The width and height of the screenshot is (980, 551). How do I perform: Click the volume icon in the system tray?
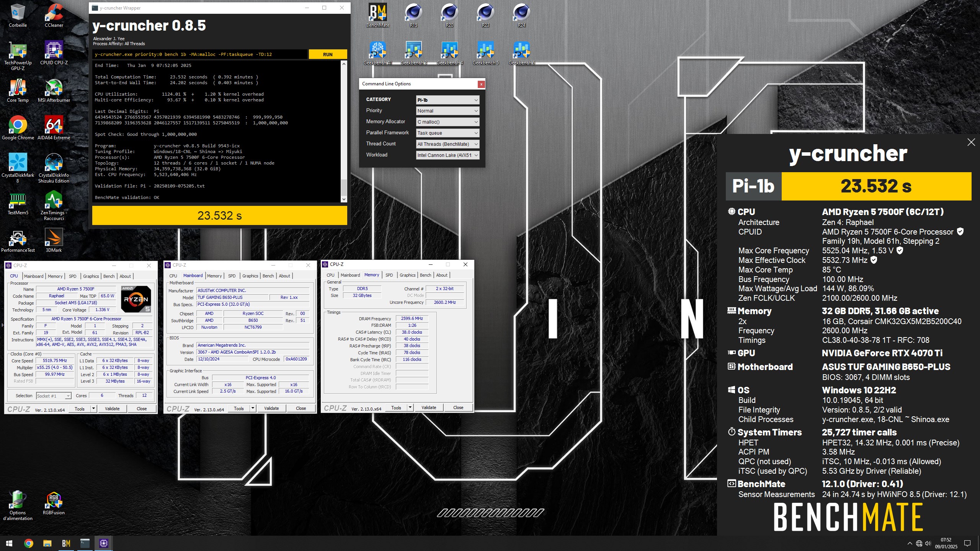pyautogui.click(x=928, y=543)
